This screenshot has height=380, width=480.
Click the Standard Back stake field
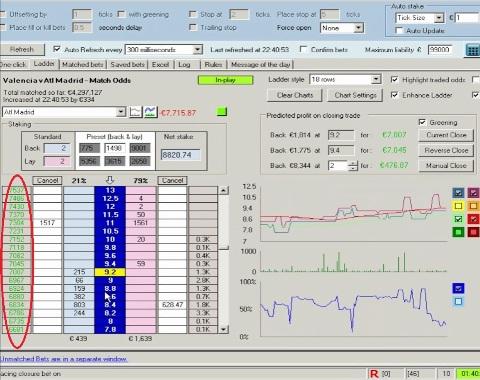tap(57, 148)
